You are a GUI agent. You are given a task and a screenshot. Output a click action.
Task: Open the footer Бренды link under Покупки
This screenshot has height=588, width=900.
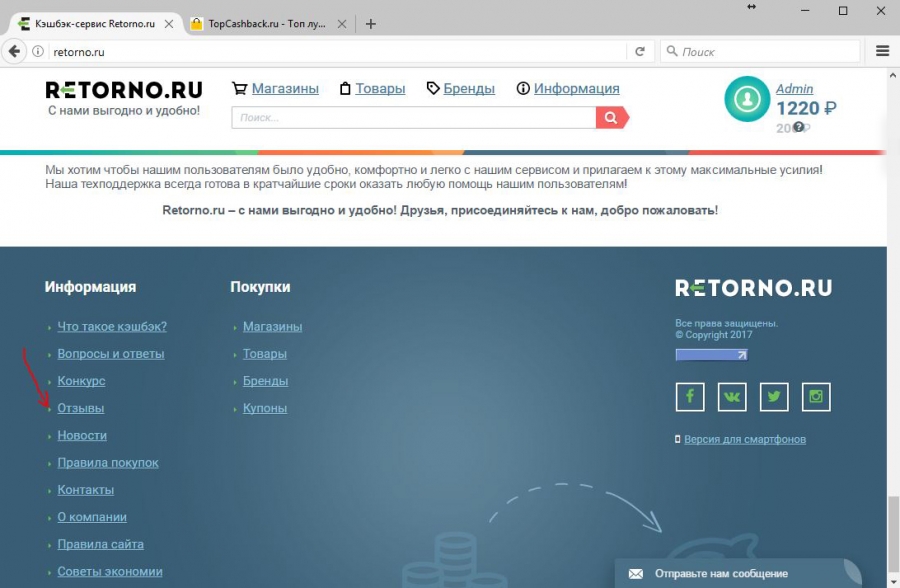(x=265, y=381)
